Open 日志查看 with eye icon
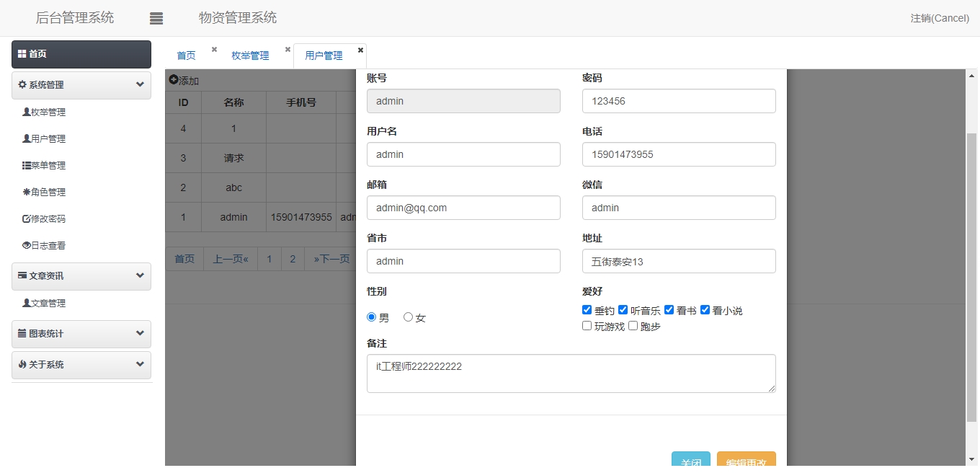Screen dimensions: 980x473 click(44, 245)
